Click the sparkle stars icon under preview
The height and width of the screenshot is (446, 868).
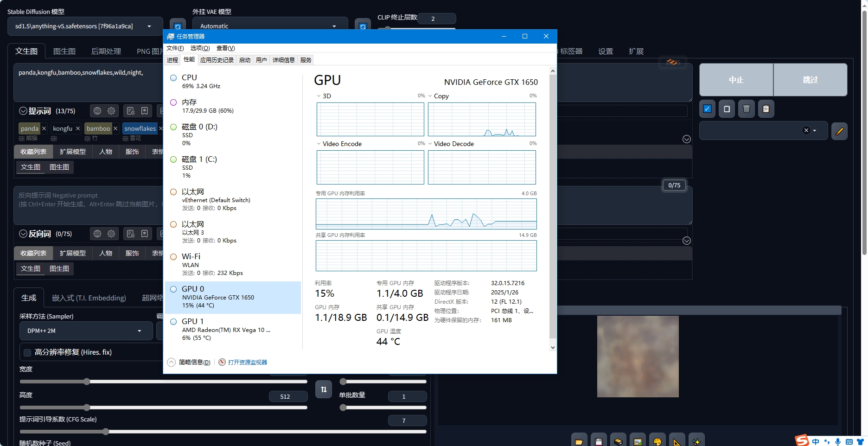(x=696, y=441)
